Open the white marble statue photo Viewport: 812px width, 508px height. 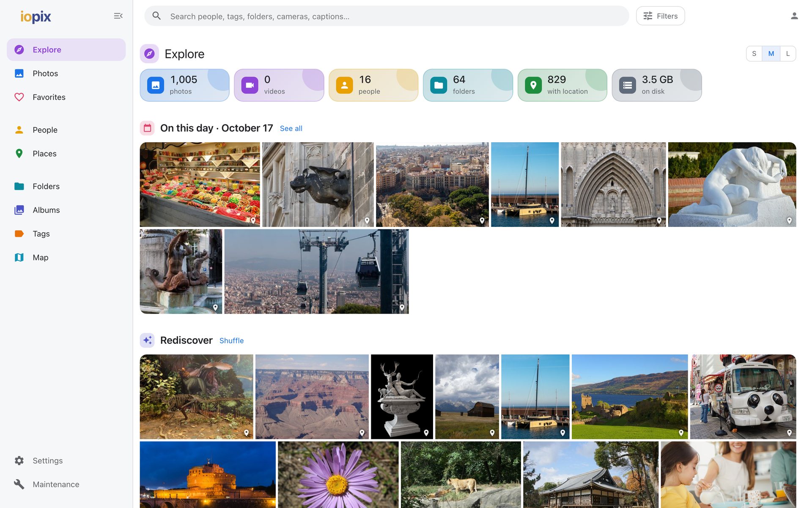[732, 185]
